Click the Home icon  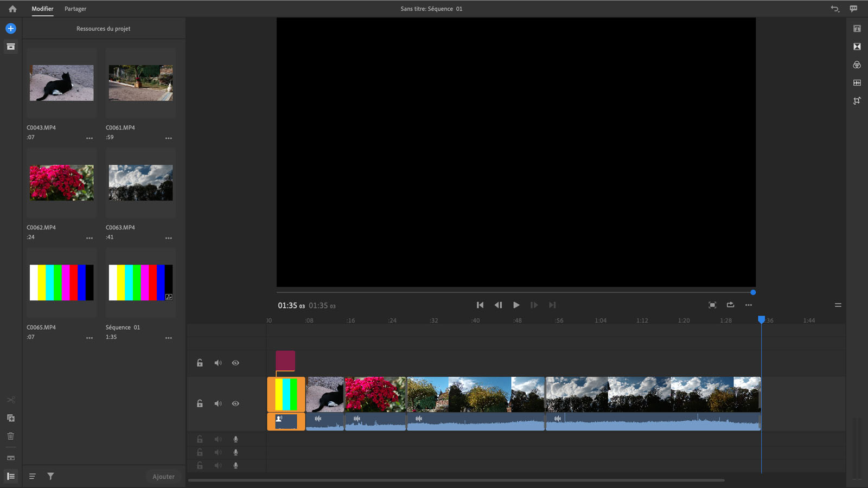click(x=12, y=9)
